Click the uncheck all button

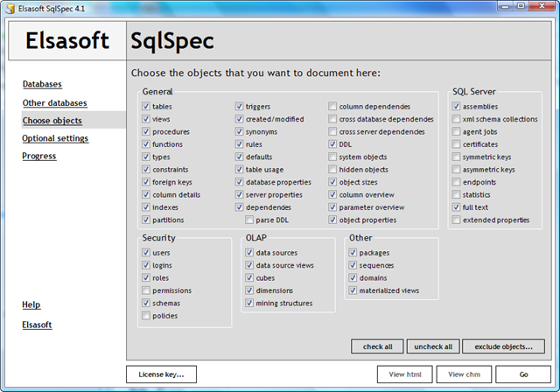pos(433,346)
